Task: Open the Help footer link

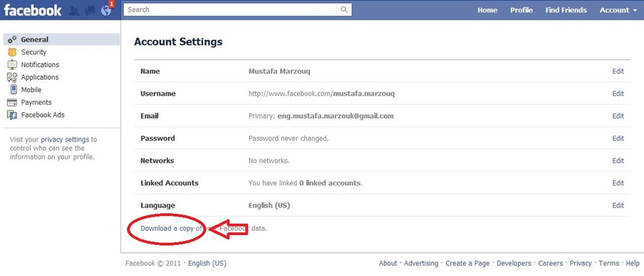Action: click(x=633, y=263)
